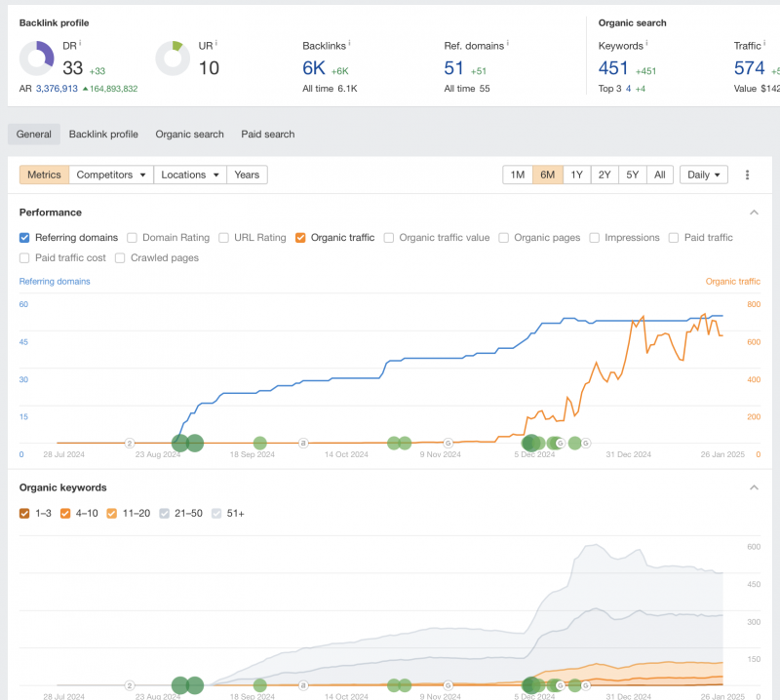
Task: Switch to the Backlink profile tab
Action: click(103, 135)
